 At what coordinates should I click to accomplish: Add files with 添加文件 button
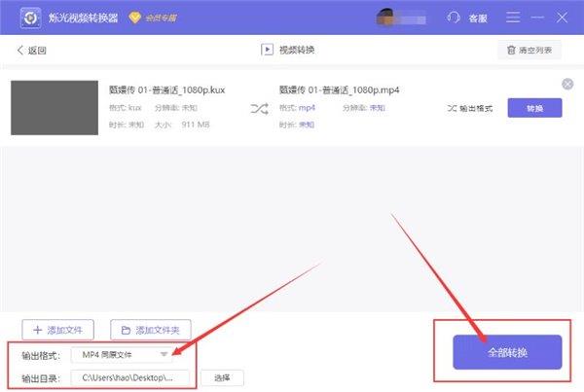[57, 330]
